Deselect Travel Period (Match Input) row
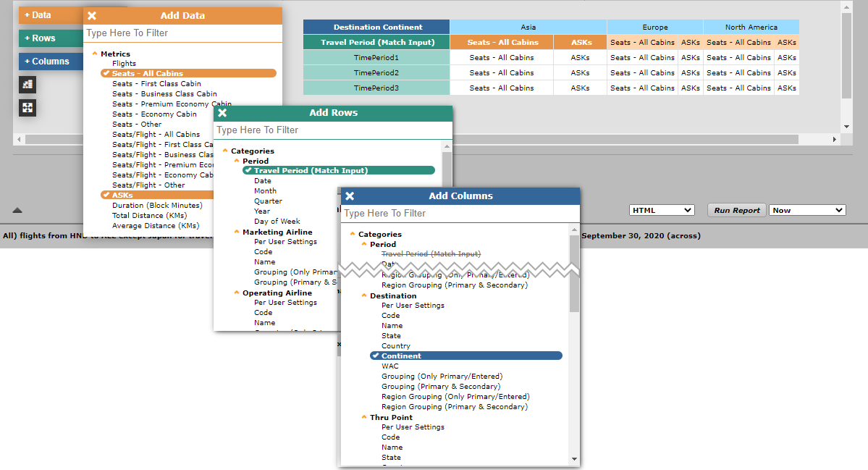This screenshot has width=868, height=470. [339, 170]
